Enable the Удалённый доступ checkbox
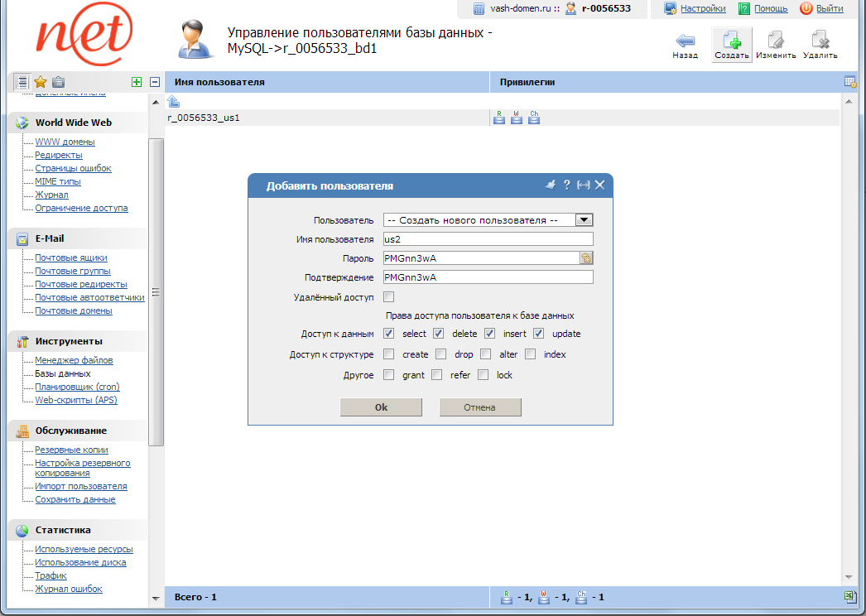 (x=388, y=297)
